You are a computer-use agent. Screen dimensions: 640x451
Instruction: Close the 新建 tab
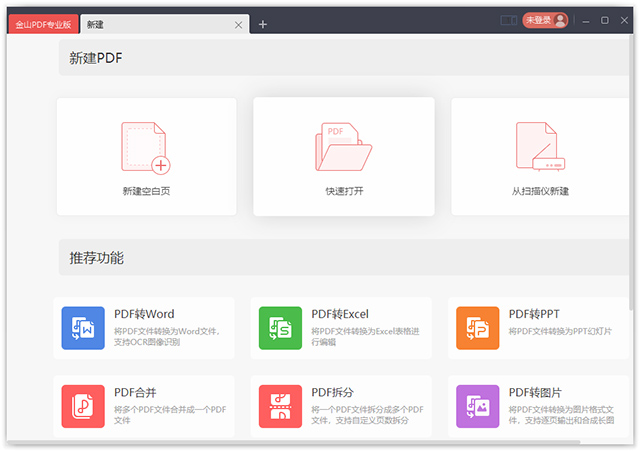click(x=238, y=25)
